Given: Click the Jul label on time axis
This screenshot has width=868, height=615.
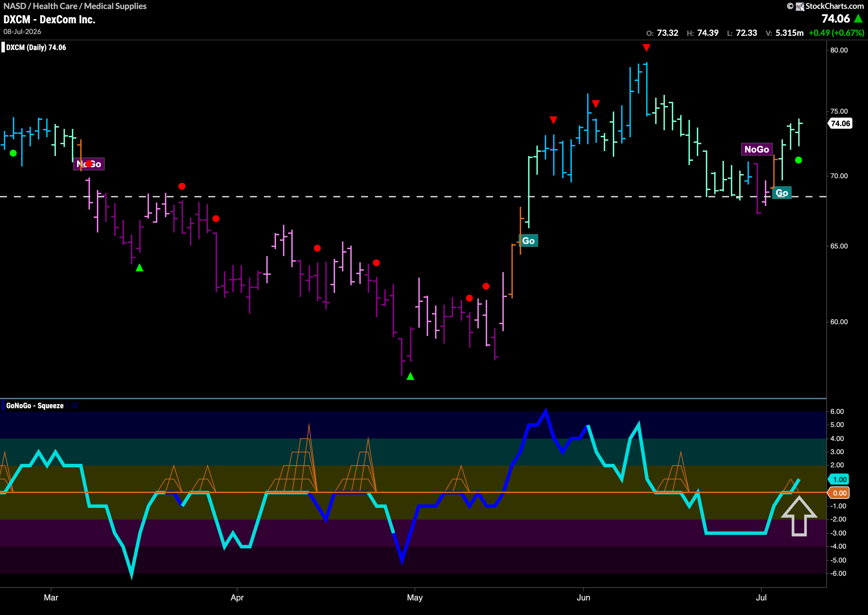Looking at the screenshot, I should coord(761,598).
